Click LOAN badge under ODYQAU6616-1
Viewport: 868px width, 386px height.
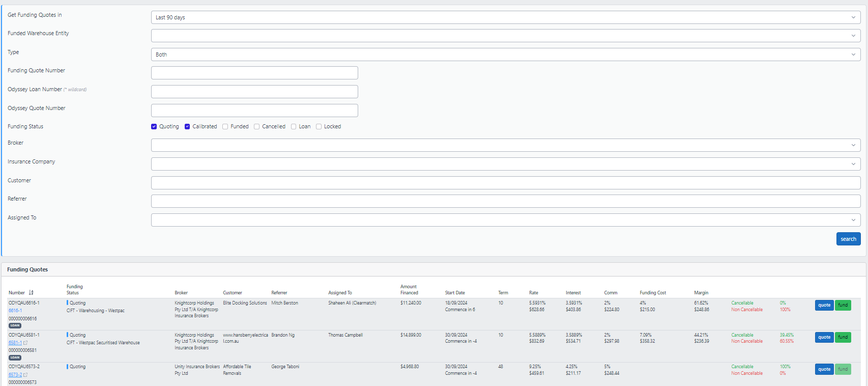pos(15,325)
